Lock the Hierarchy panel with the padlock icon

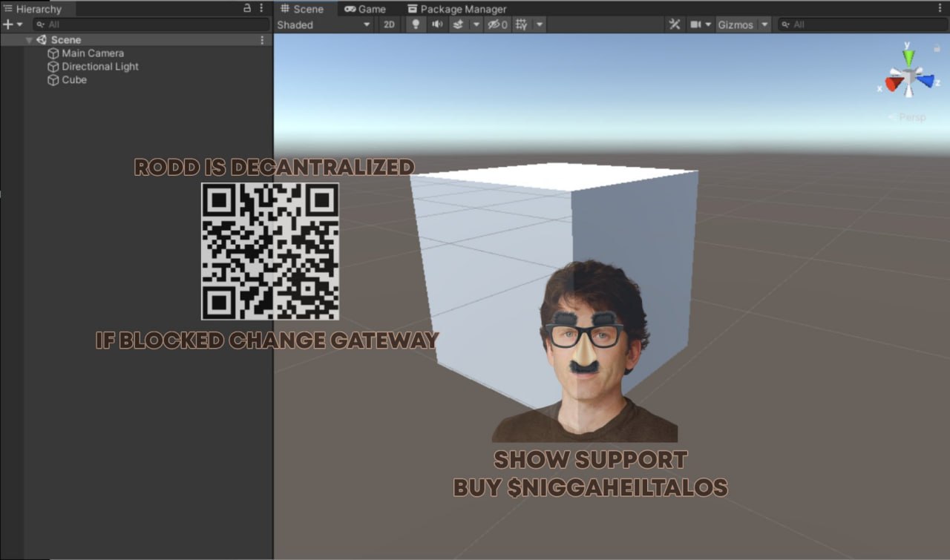(x=247, y=8)
